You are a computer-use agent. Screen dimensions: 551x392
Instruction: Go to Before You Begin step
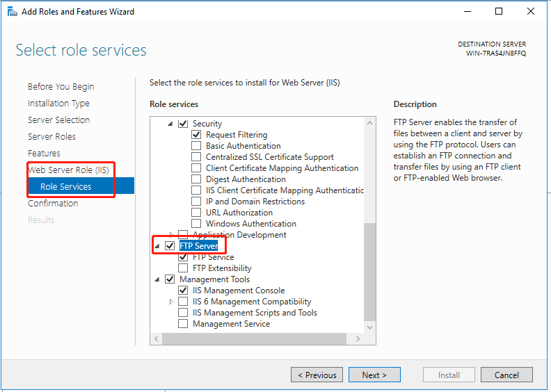point(61,87)
